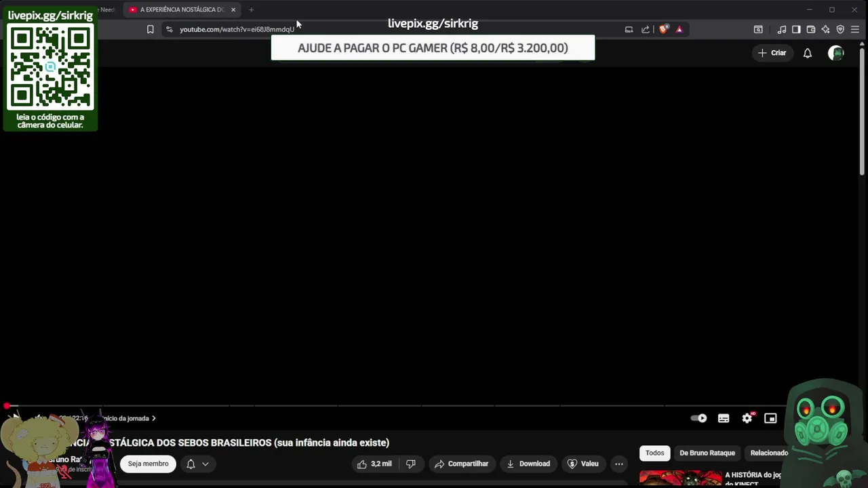The height and width of the screenshot is (488, 868).
Task: Open a new browser tab
Action: 251,9
